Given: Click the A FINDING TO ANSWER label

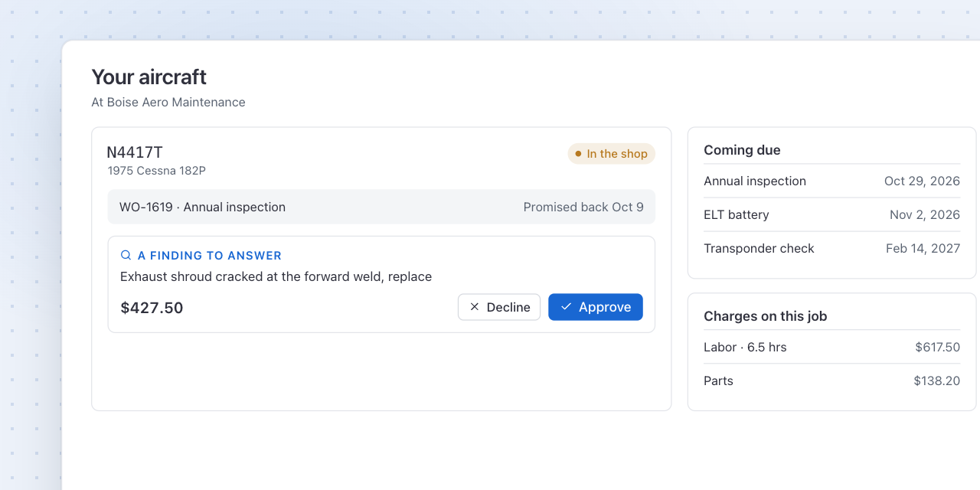Looking at the screenshot, I should [210, 256].
